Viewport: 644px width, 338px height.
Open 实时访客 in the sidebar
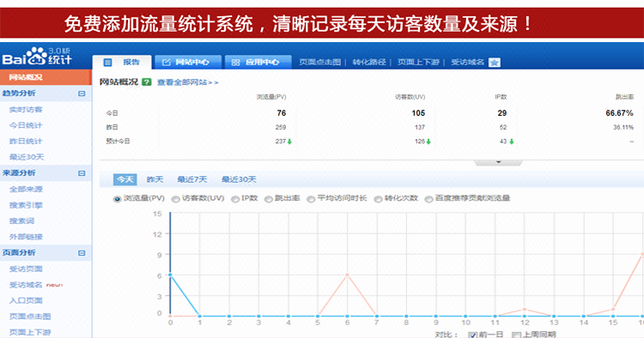point(26,110)
